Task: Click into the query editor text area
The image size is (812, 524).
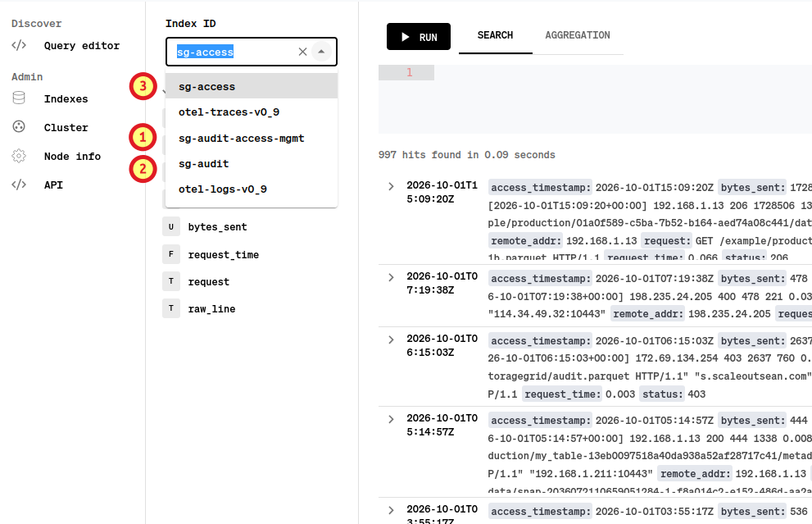Action: pos(621,98)
